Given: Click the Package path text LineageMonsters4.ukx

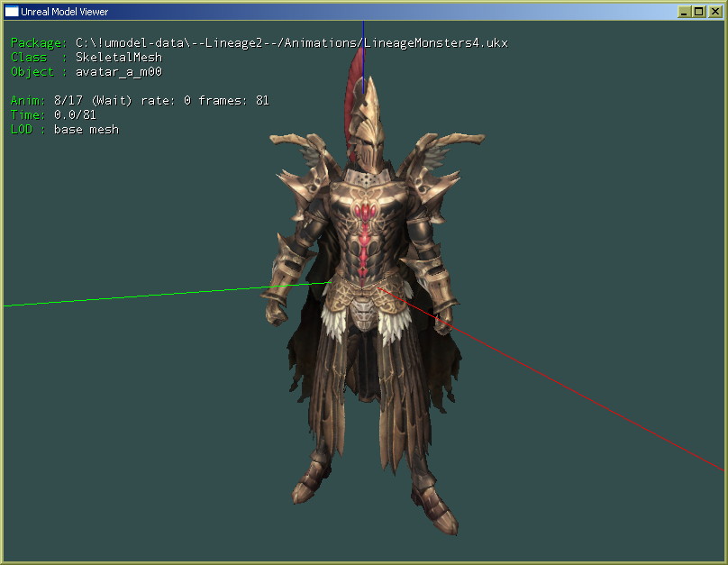Looking at the screenshot, I should coord(435,43).
